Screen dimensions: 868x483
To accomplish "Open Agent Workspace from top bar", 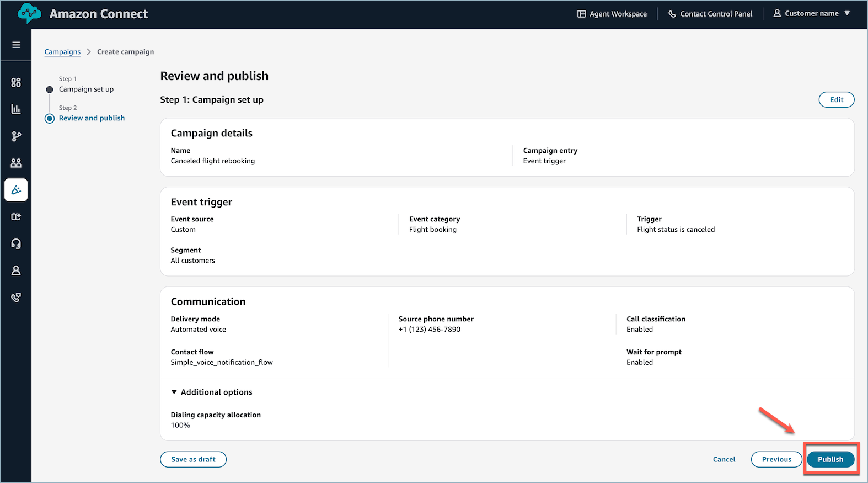I will tap(612, 14).
